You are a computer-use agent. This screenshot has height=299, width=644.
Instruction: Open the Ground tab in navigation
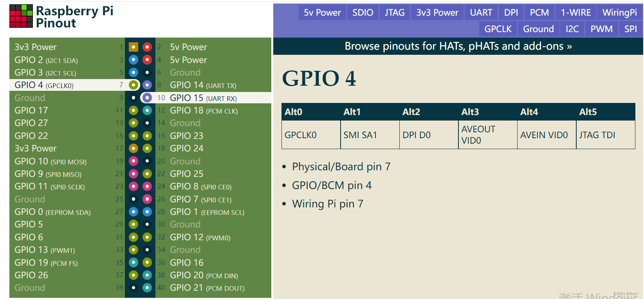click(x=538, y=29)
